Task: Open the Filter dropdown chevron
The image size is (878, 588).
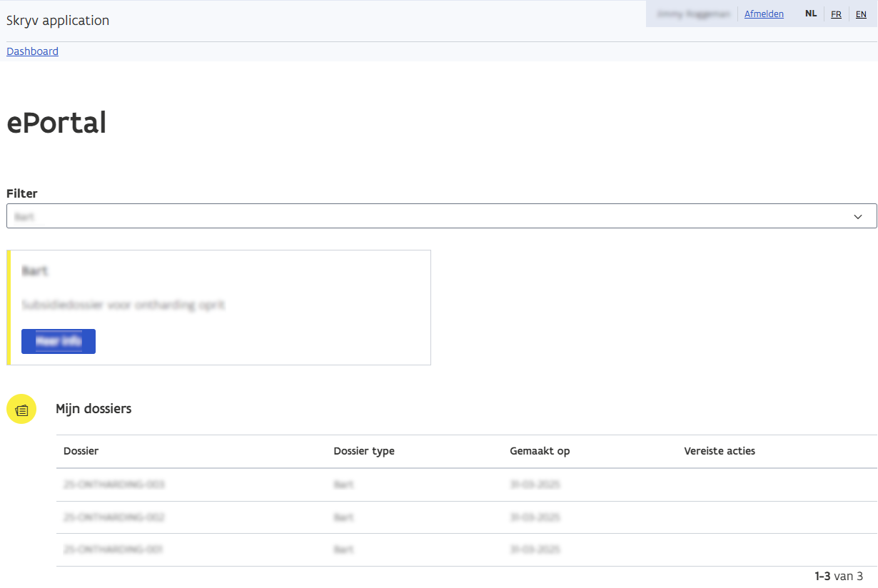Action: [x=857, y=216]
